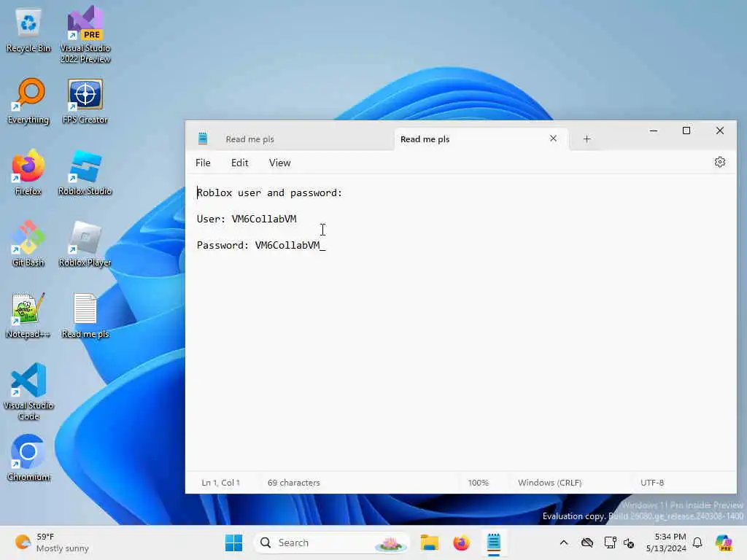Viewport: 747px width, 560px height.
Task: Select the Roblox Player desktop icon
Action: click(x=85, y=244)
